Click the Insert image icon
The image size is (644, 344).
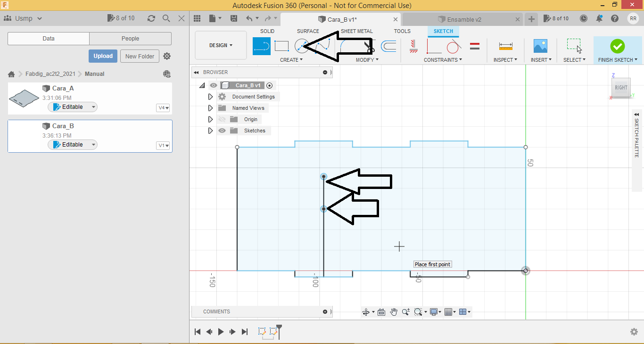(x=540, y=46)
